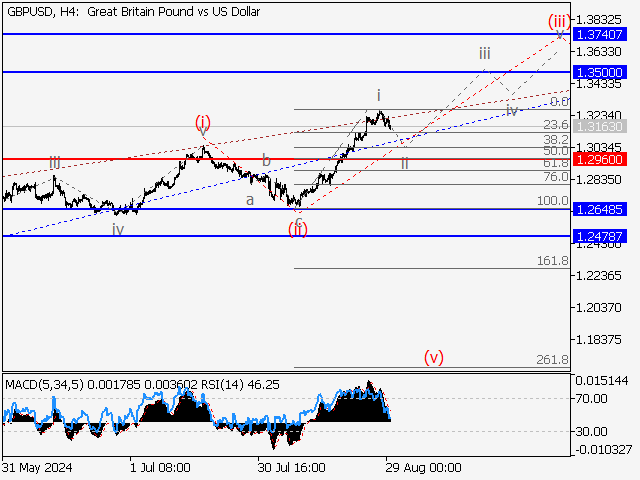This screenshot has height=480, width=640.
Task: Click the RSI(14) 46.25 indicator reading
Action: pos(240,384)
